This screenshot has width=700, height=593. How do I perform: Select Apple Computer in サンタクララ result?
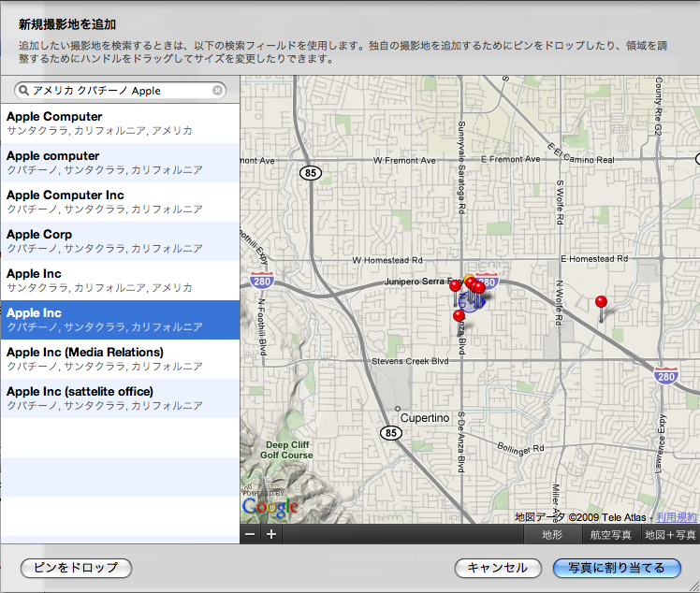click(x=120, y=123)
